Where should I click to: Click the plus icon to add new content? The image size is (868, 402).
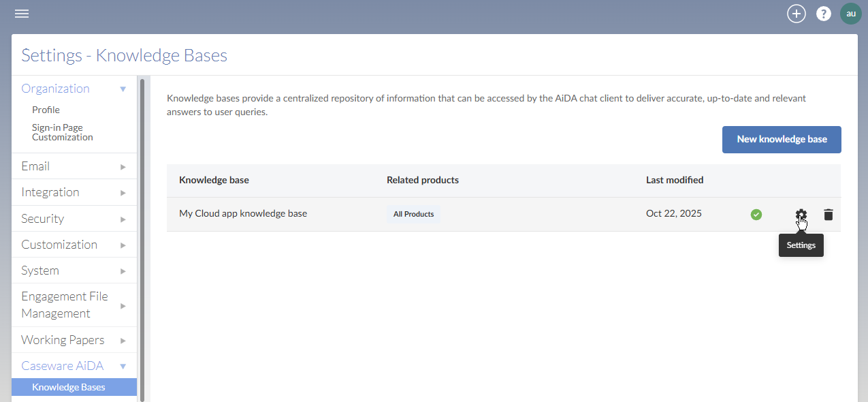796,13
